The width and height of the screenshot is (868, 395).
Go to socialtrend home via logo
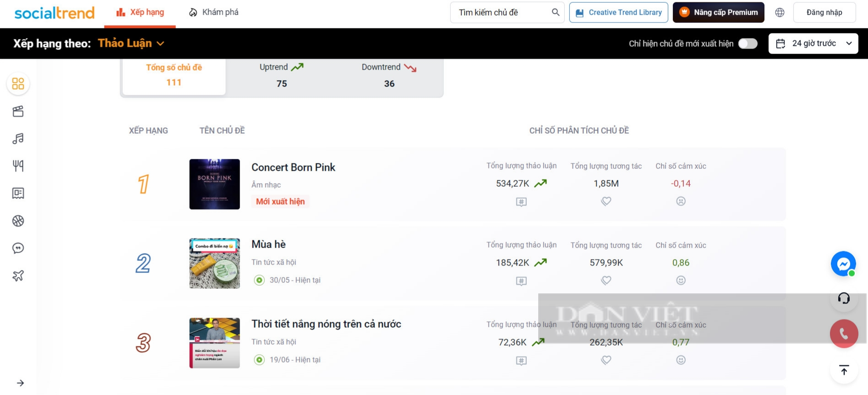click(x=55, y=13)
